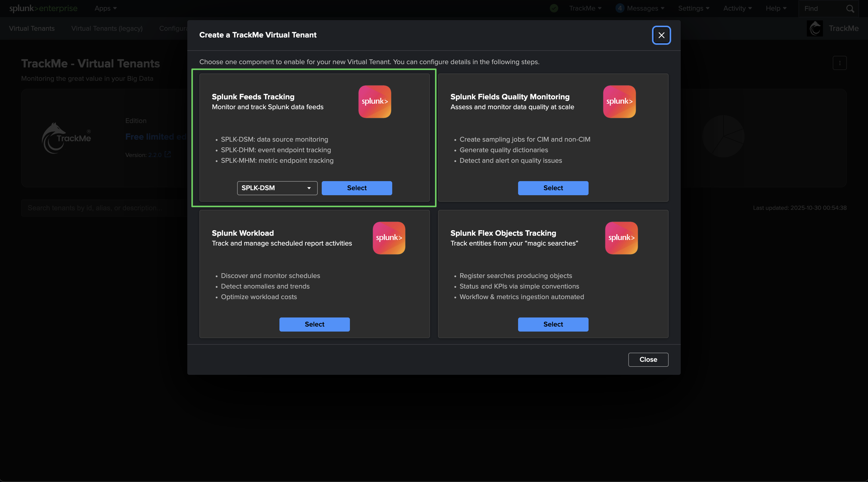Click the search magnifier icon in the Find box

[850, 9]
